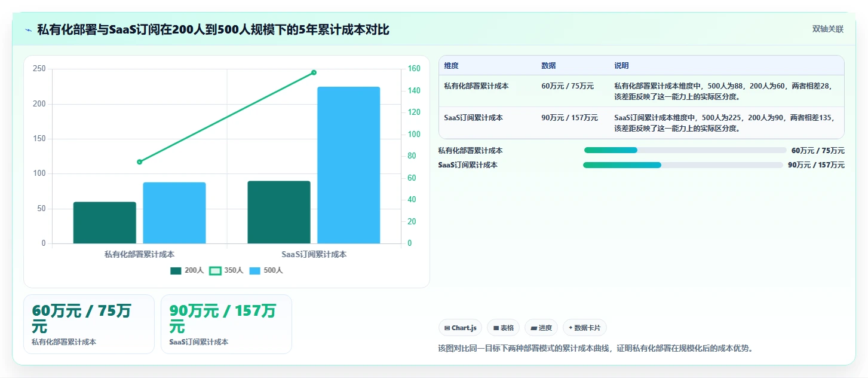Click the description sentence below the chips
Screen dimensions: 868x378
coord(596,348)
